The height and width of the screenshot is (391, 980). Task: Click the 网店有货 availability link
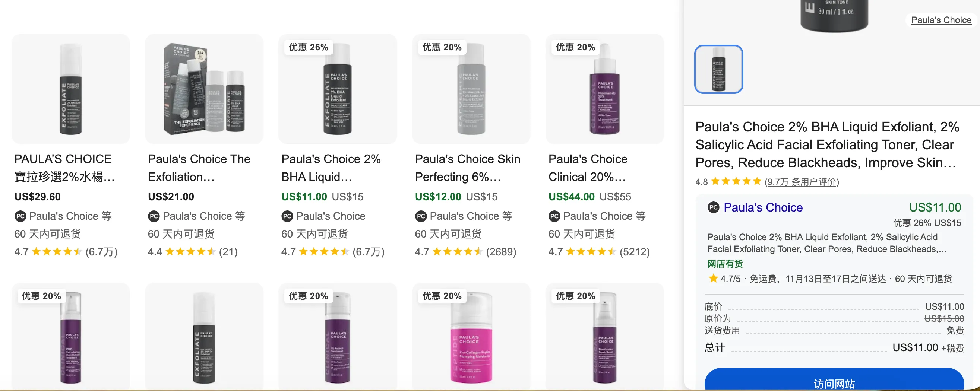click(x=725, y=264)
